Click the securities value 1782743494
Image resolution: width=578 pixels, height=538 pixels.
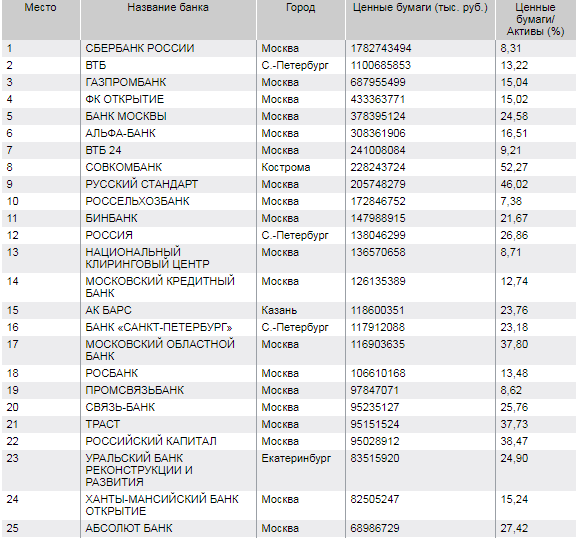[381, 48]
